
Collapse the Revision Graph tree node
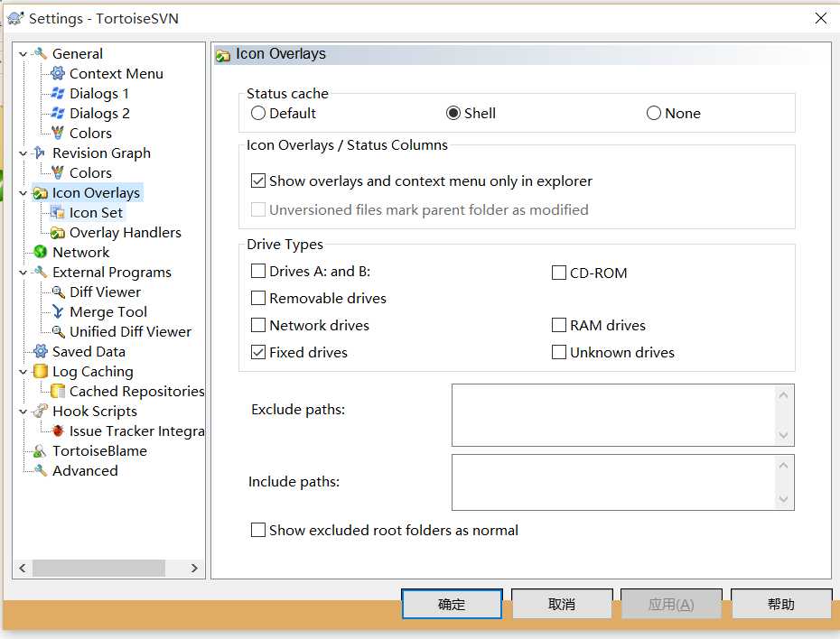23,153
